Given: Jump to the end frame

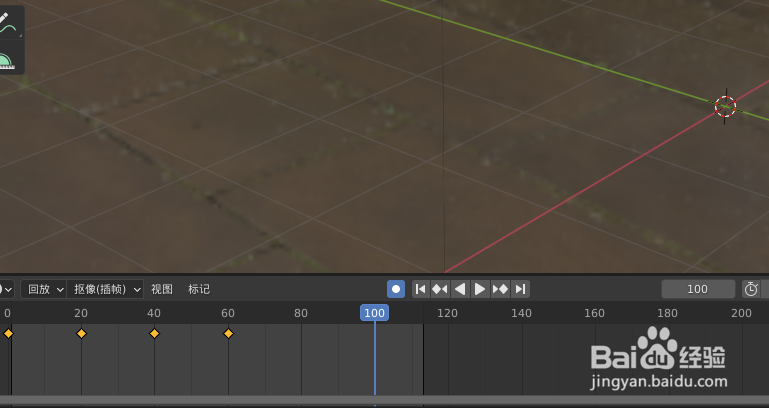Looking at the screenshot, I should (520, 289).
